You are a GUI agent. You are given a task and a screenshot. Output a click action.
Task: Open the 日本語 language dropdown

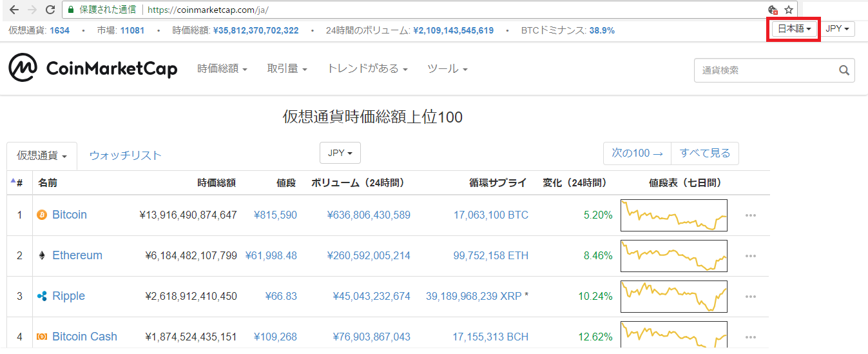[x=794, y=29]
